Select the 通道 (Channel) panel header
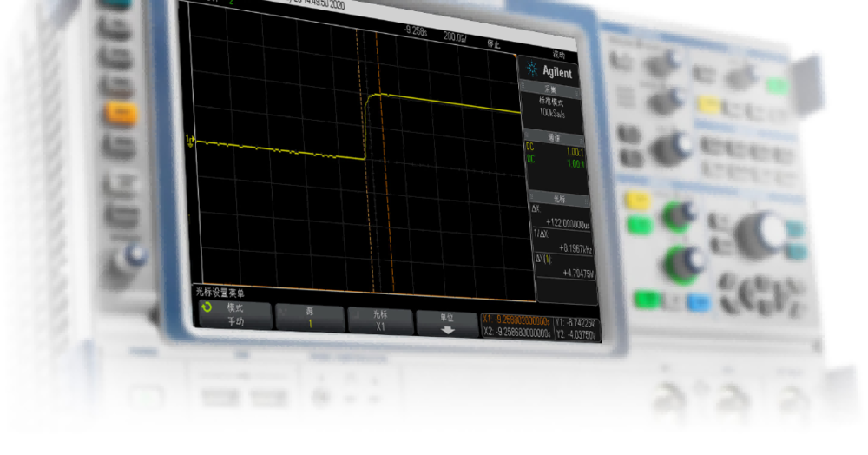The height and width of the screenshot is (455, 868). tap(553, 138)
